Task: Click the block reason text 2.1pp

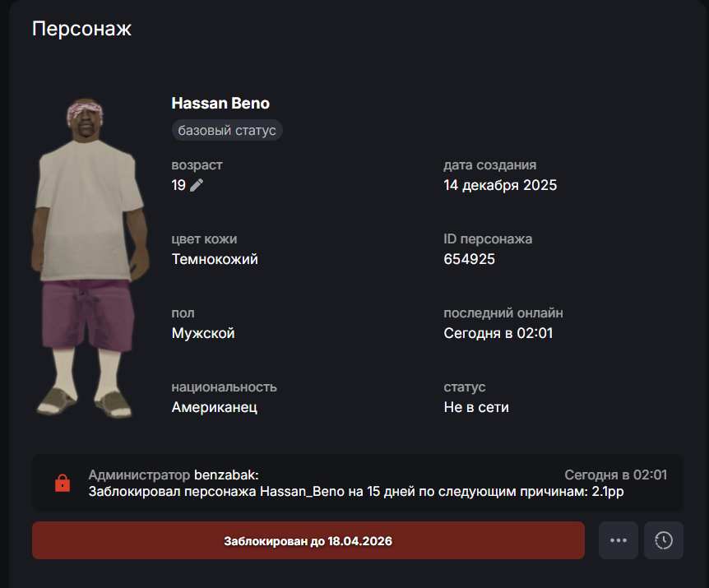Action: tap(608, 491)
